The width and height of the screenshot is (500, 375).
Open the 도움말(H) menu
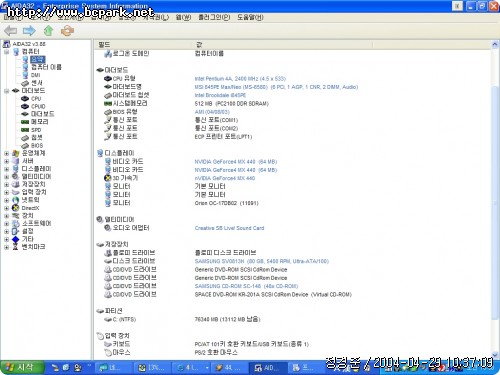[x=250, y=17]
